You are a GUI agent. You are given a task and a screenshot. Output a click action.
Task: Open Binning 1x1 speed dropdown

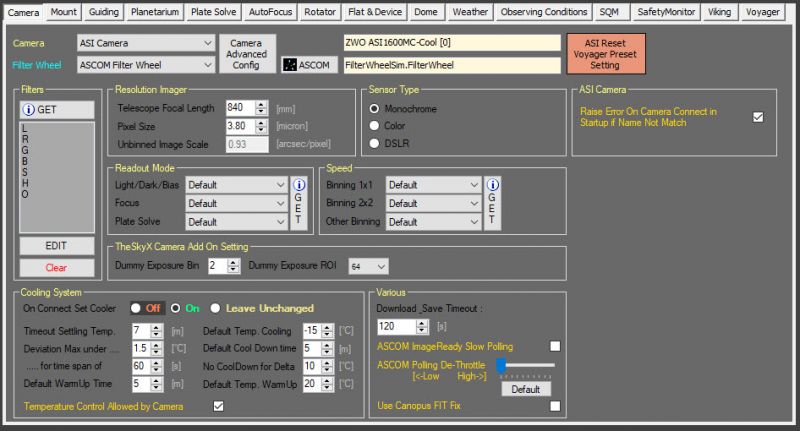tap(434, 185)
